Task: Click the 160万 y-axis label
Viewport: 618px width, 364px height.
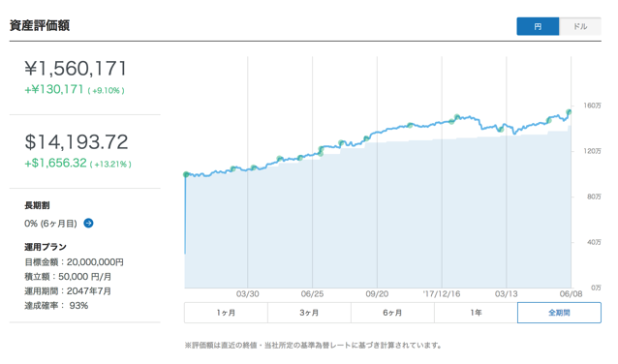Action: coord(593,106)
